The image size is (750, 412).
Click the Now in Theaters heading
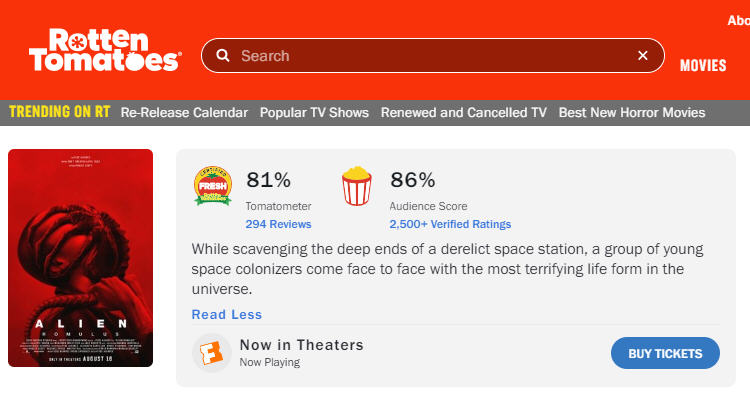(x=302, y=345)
